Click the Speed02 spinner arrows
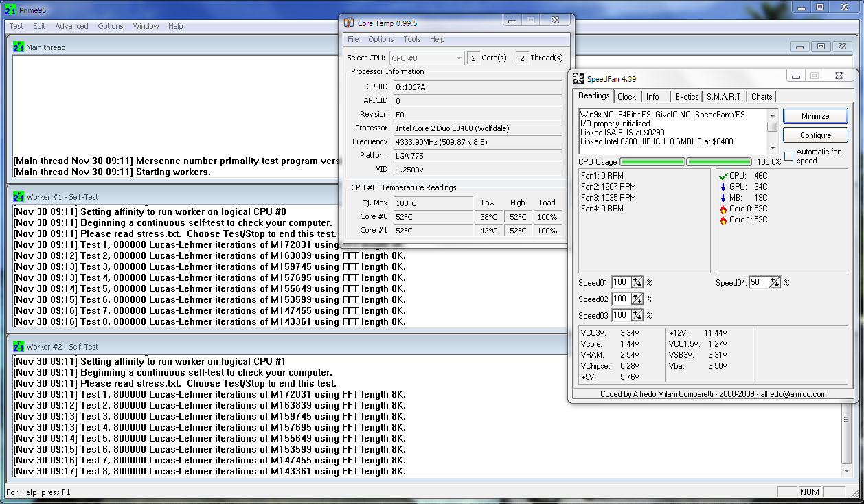The image size is (864, 504). [x=637, y=299]
